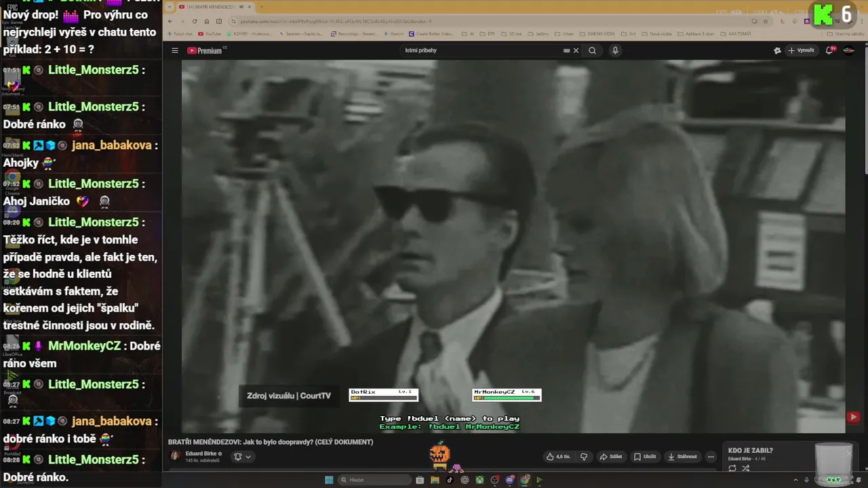Open browser home page
This screenshot has height=488, width=868.
207,21
